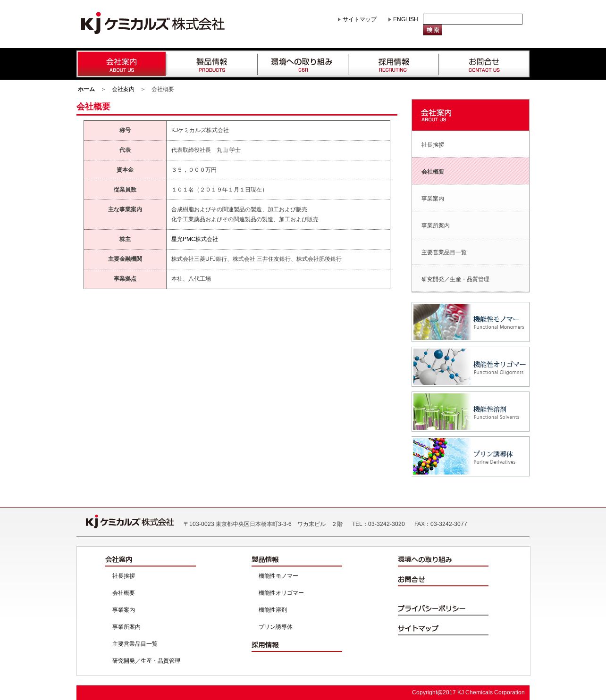The image size is (606, 700).
Task: Open footer 会社概要 link
Action: coord(124,593)
